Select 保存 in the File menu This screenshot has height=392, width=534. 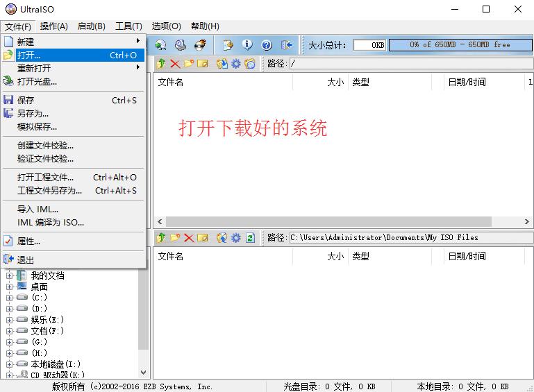[74, 101]
